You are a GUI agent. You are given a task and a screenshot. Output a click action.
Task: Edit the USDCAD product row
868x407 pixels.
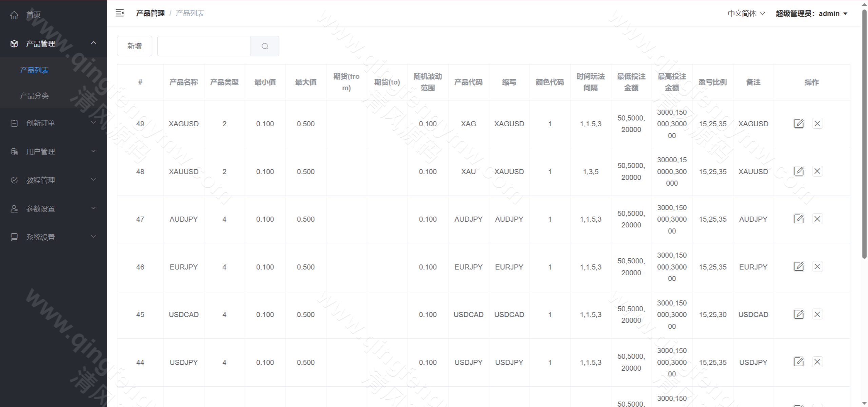click(x=799, y=314)
